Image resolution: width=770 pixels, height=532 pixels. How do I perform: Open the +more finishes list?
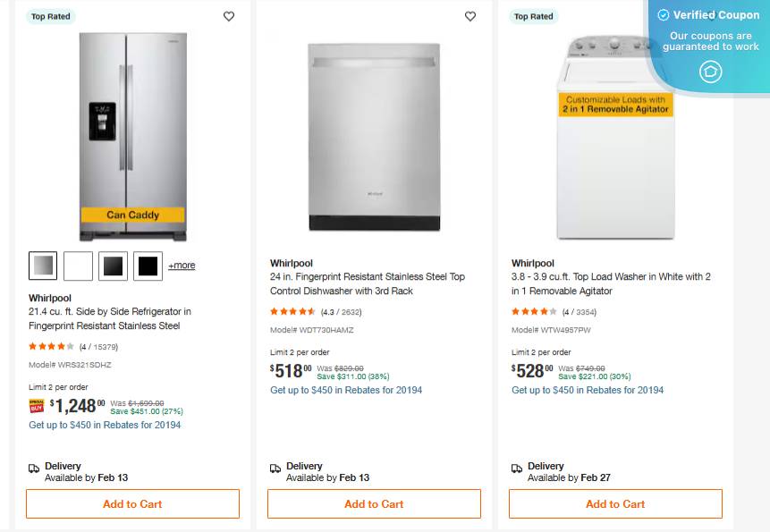pos(182,266)
